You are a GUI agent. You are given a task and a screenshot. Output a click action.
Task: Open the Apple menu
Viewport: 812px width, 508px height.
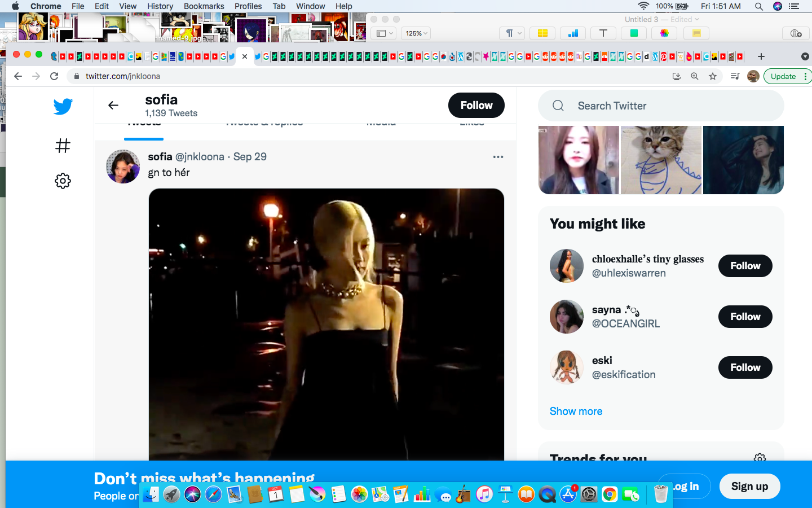15,6
